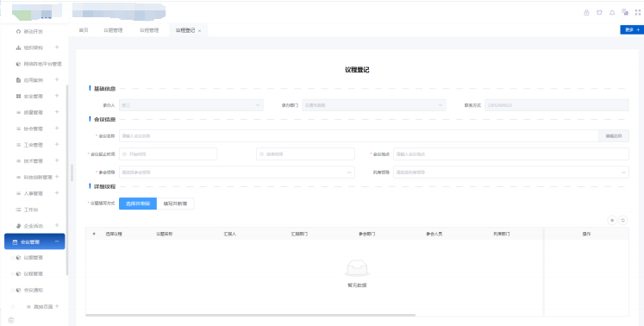644x326 pixels.
Task: Click the blue 更多 button
Action: 632,30
